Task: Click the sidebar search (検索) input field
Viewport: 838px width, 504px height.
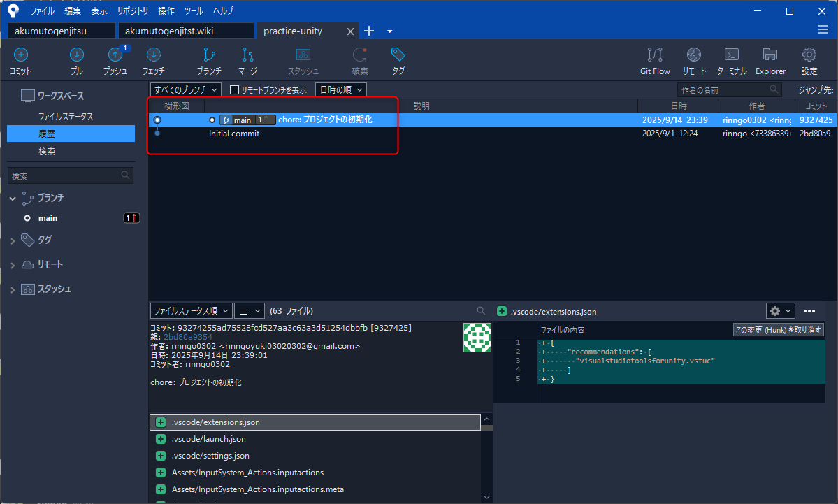Action: 71,175
